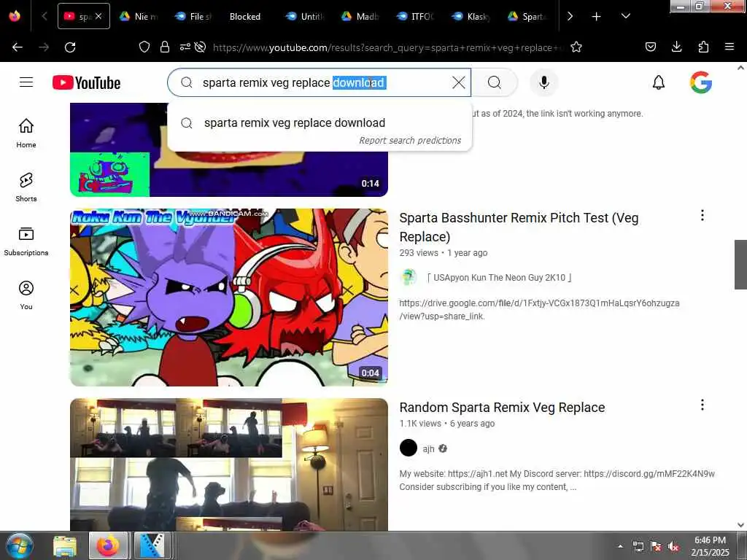Go back with the browser back arrow
Screen dimensions: 747x560
tap(18, 47)
